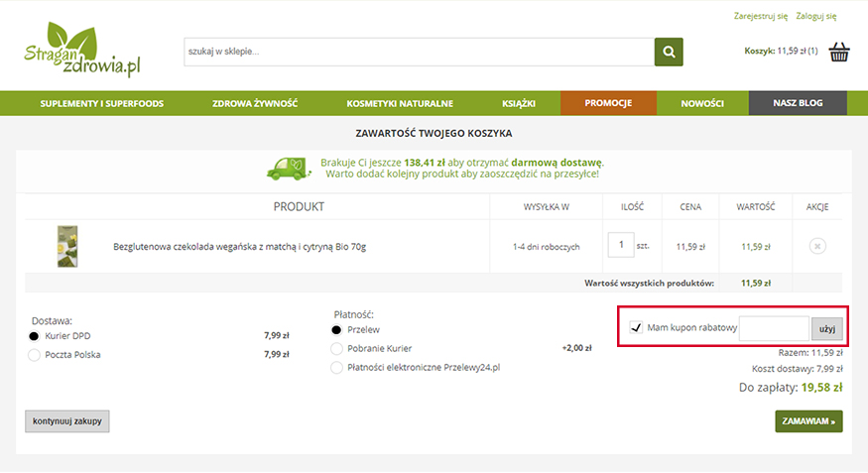Select Poczta Polska delivery option

[35, 354]
